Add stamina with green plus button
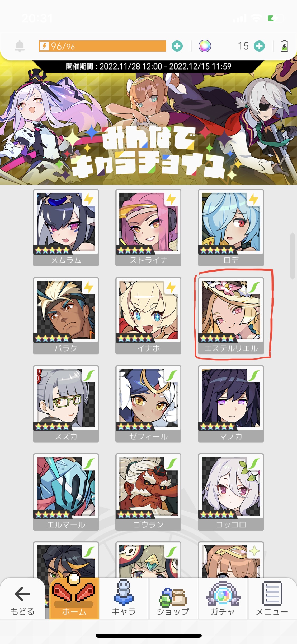 [177, 46]
